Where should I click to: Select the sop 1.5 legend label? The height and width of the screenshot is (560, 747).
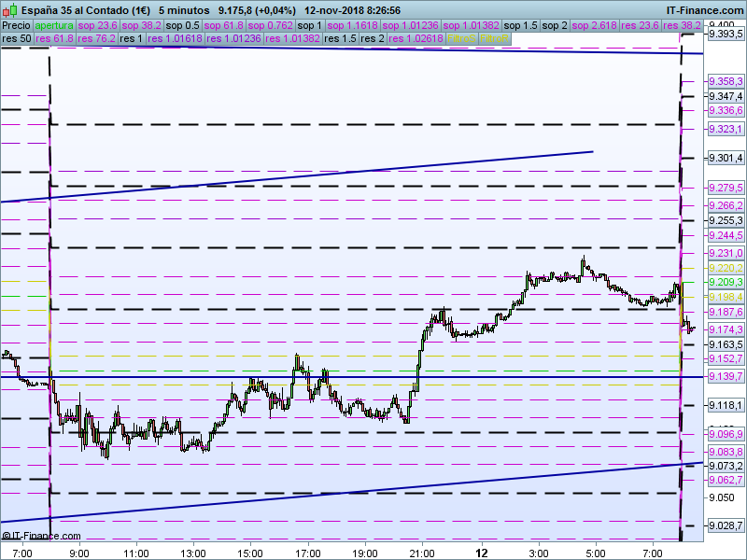(520, 26)
